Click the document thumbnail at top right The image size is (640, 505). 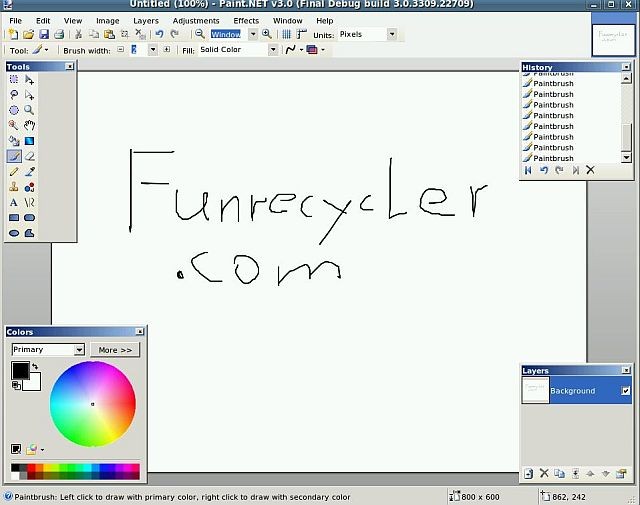pos(613,40)
